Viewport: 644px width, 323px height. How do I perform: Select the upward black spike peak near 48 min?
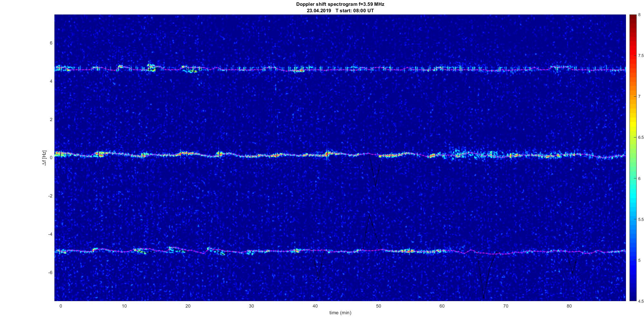[x=369, y=214]
